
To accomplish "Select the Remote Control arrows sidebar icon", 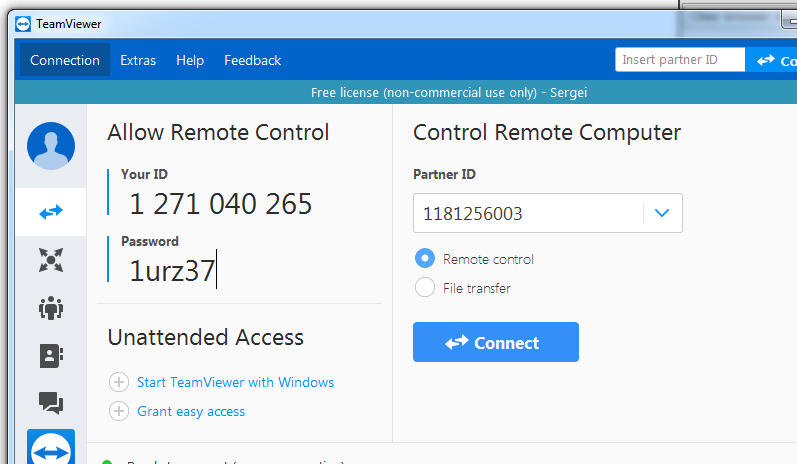I will coord(51,212).
